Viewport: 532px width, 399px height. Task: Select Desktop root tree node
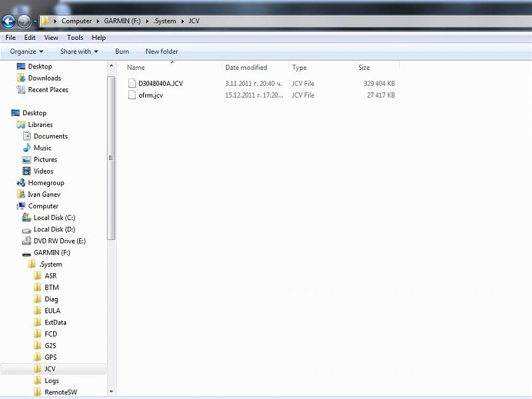[x=35, y=113]
